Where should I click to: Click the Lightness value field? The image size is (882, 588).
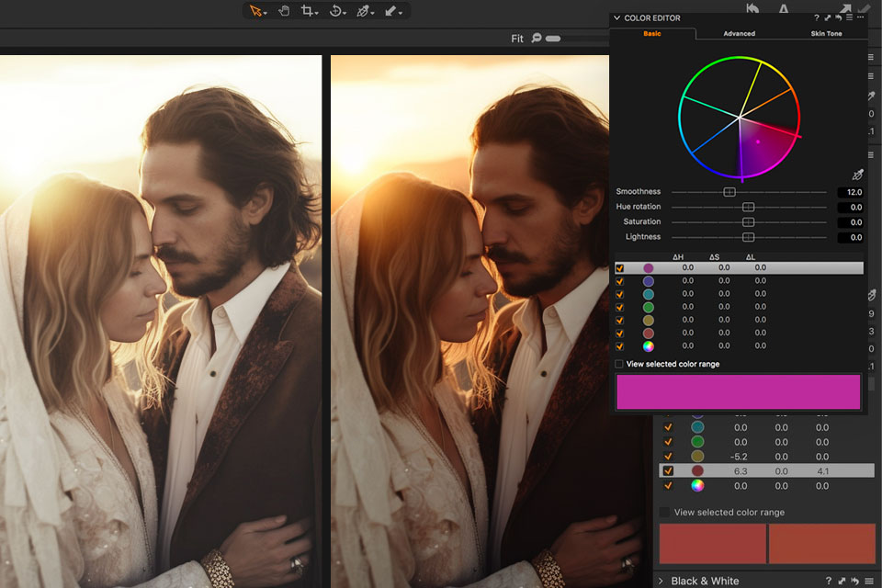click(x=851, y=237)
